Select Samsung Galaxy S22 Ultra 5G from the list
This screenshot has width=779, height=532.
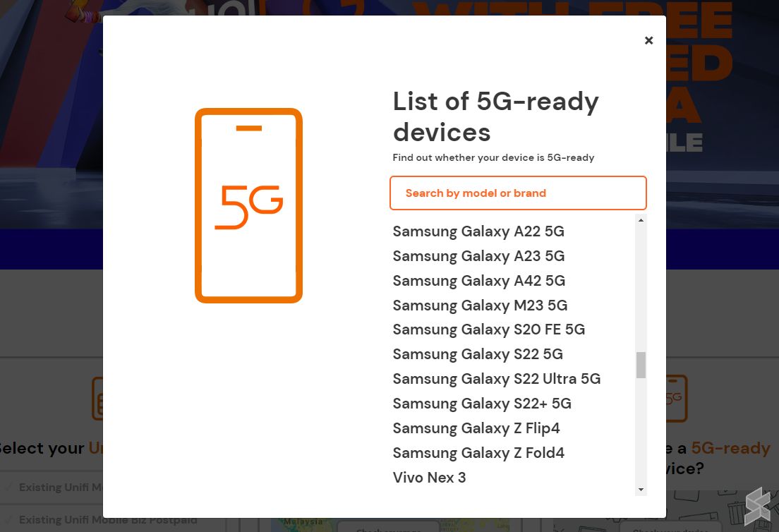[497, 379]
